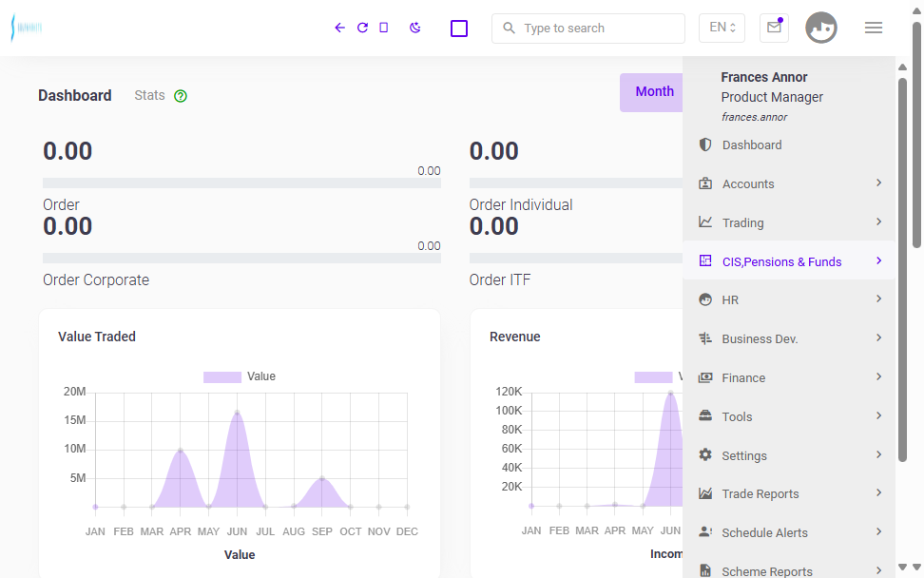The width and height of the screenshot is (924, 578).
Task: Toggle dark mode moon icon
Action: coord(414,28)
